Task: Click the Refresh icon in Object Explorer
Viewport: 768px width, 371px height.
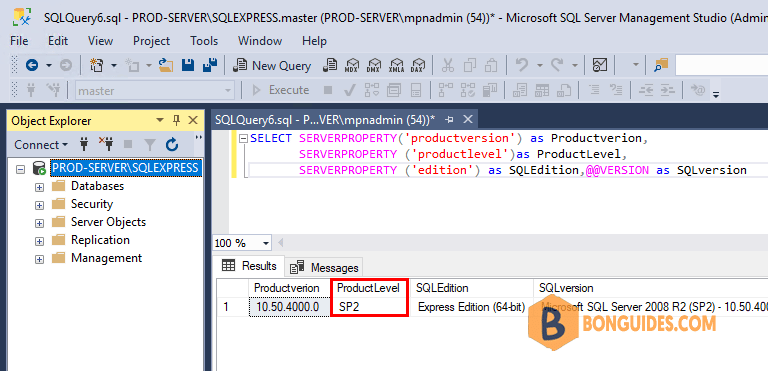Action: (x=171, y=145)
